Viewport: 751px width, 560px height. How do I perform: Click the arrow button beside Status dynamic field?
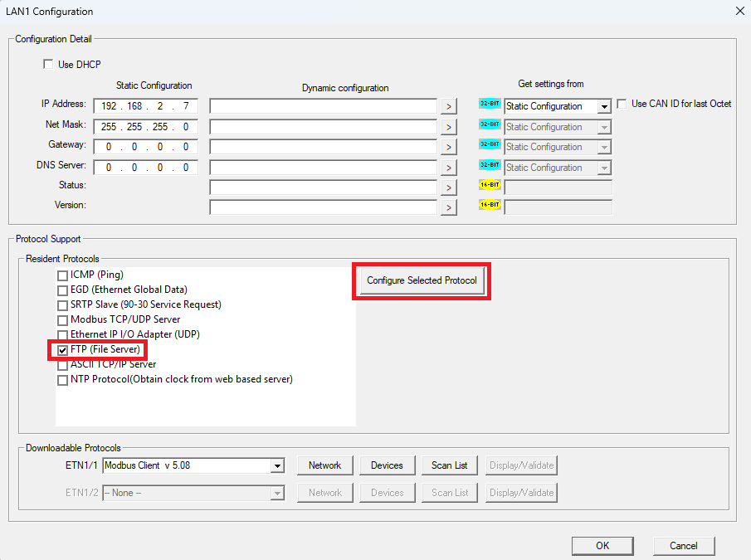(x=448, y=187)
